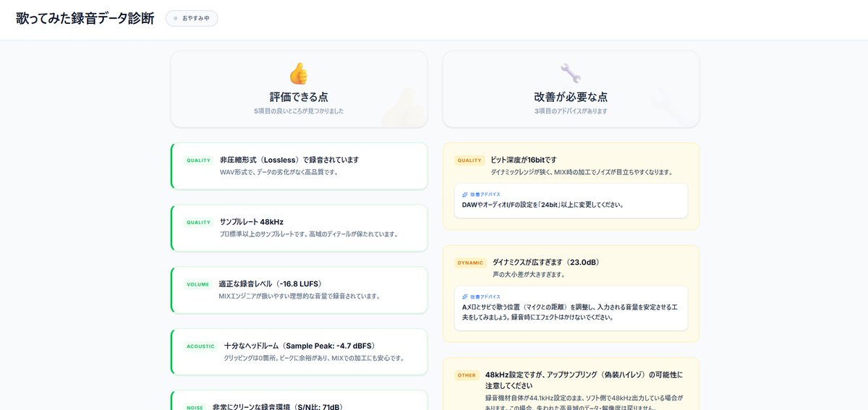Click the text 3項目のアドバイスがあります
This screenshot has width=868, height=410.
[x=571, y=111]
